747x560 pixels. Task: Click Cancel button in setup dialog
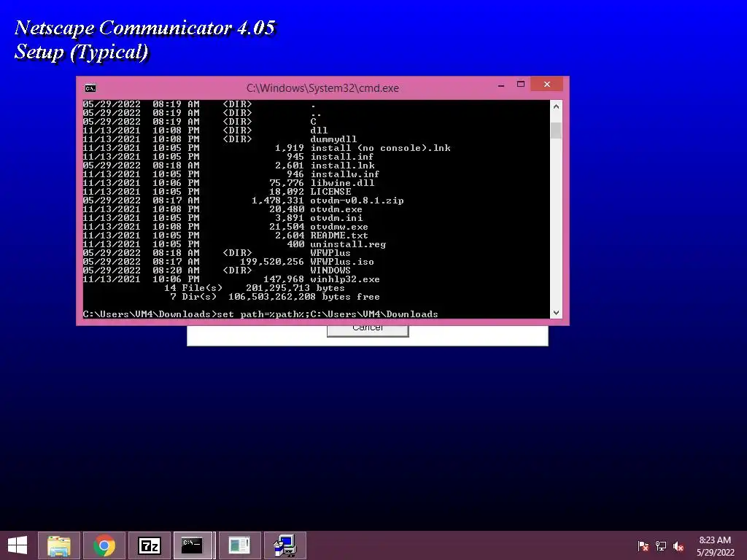pos(368,330)
